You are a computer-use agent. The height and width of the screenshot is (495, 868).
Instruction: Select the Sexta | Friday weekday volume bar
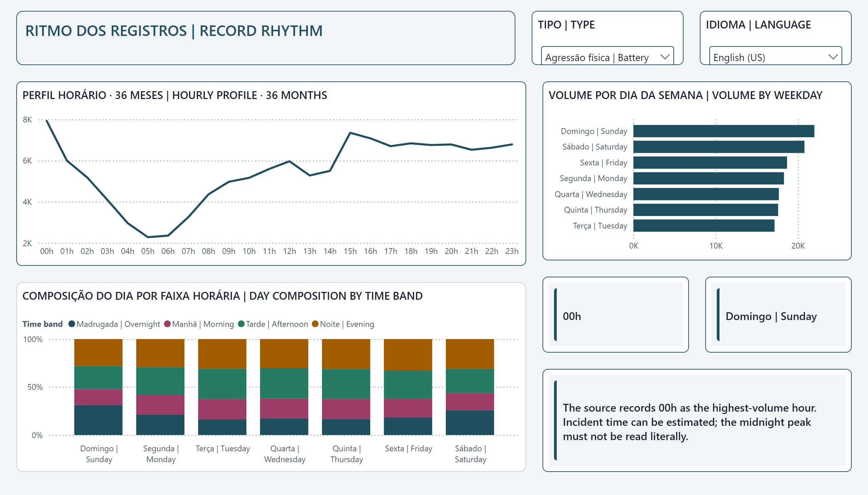tap(710, 162)
